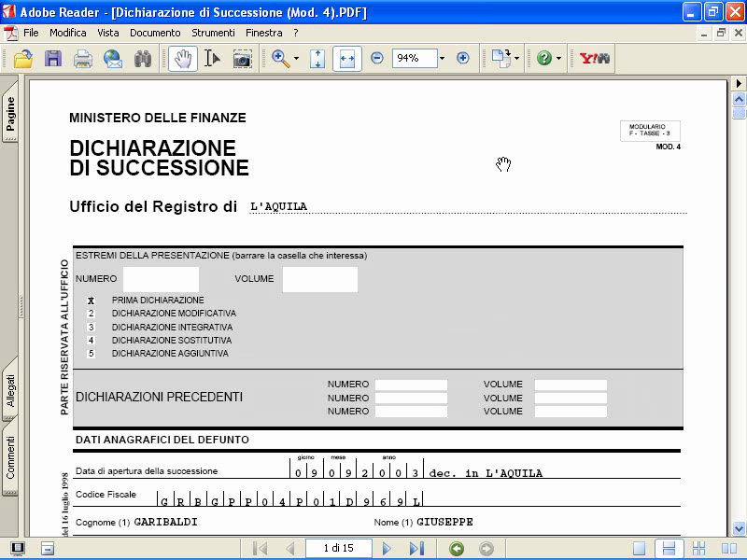Open the Allegati side tab
This screenshot has width=747, height=560.
(x=10, y=390)
